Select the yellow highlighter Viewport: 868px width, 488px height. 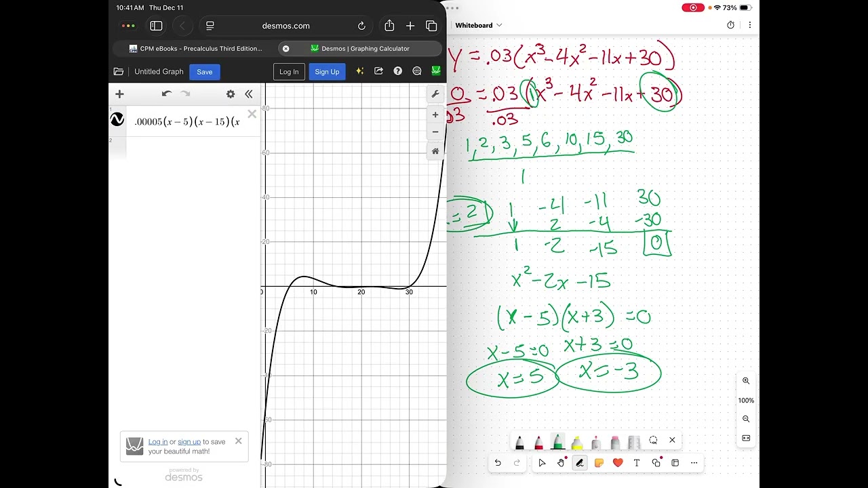pyautogui.click(x=577, y=442)
